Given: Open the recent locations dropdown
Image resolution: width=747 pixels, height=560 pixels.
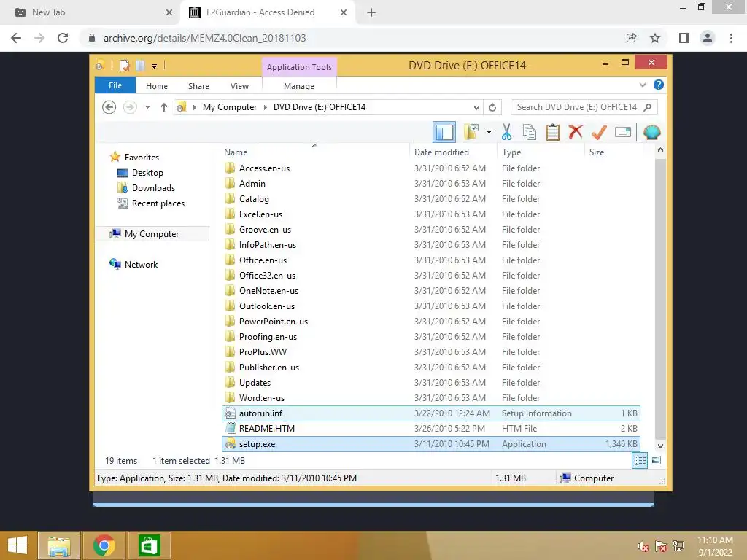Looking at the screenshot, I should (147, 107).
